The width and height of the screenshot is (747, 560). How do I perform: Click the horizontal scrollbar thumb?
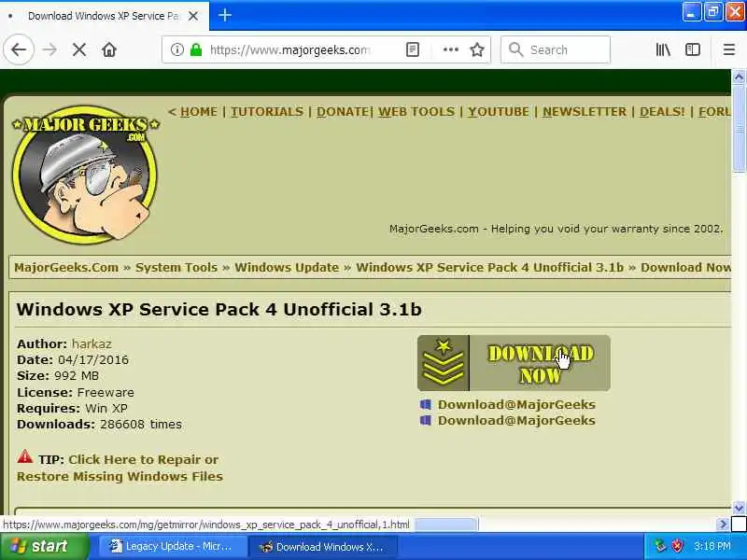(446, 525)
